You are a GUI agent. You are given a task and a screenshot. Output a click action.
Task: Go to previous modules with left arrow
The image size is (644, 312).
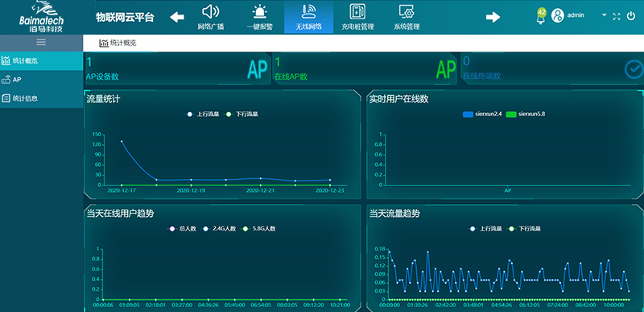(177, 17)
